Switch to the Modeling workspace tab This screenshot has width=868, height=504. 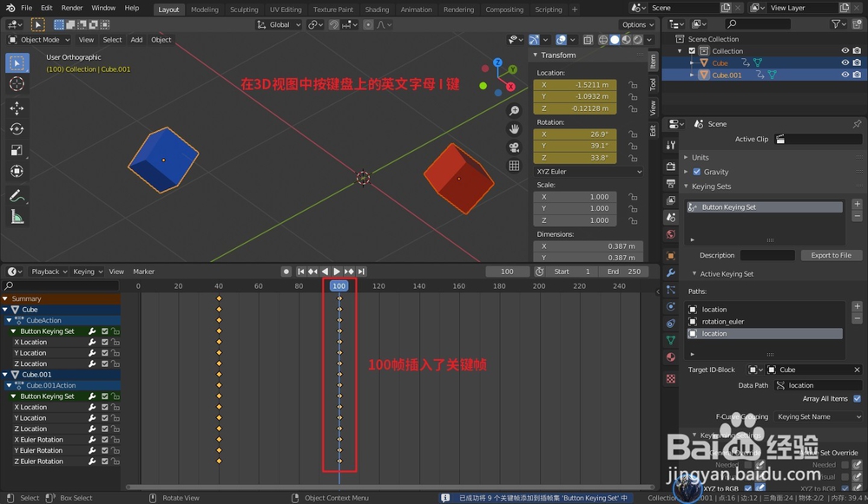point(204,10)
